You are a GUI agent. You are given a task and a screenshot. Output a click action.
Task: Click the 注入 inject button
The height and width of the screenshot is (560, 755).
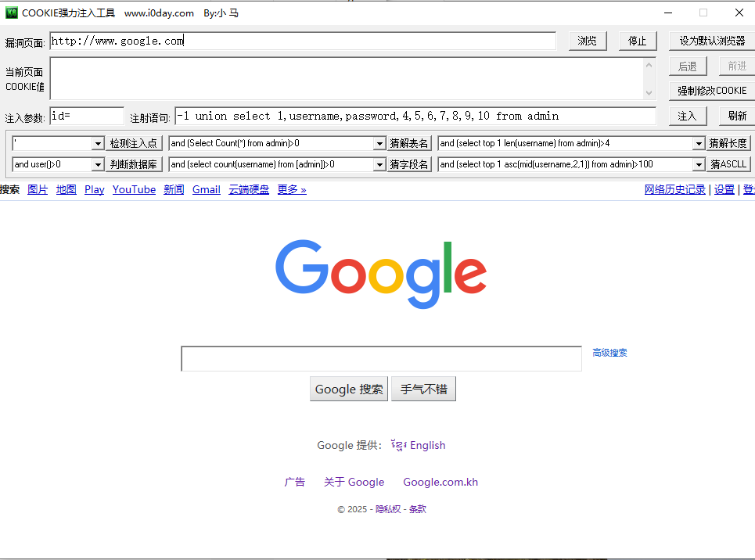click(688, 116)
